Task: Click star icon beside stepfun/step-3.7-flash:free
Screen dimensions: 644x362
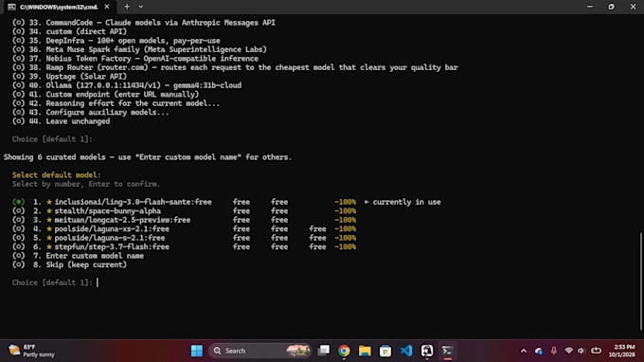Action: point(49,247)
